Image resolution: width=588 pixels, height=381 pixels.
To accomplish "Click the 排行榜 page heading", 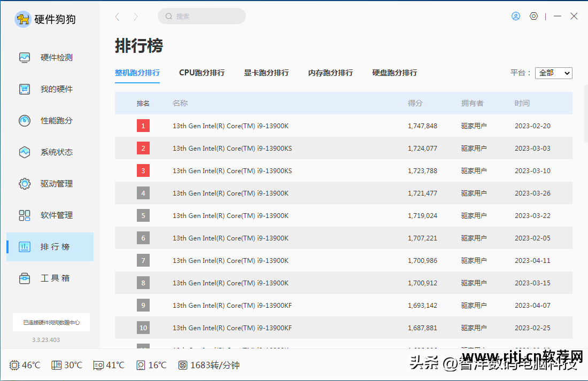I will tap(139, 46).
